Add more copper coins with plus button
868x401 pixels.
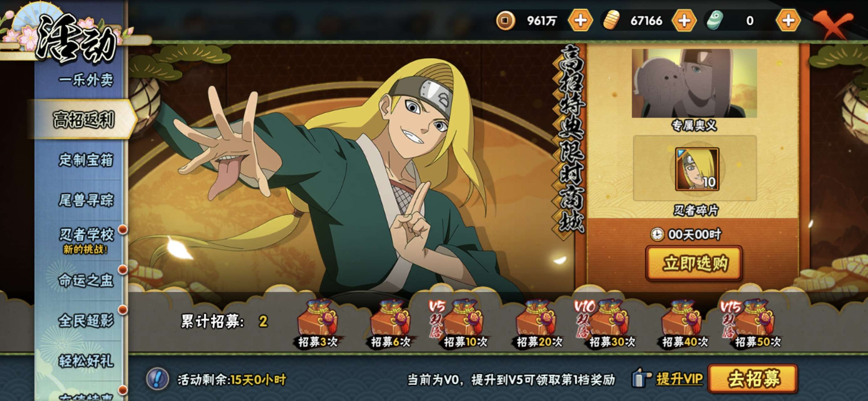coord(580,21)
